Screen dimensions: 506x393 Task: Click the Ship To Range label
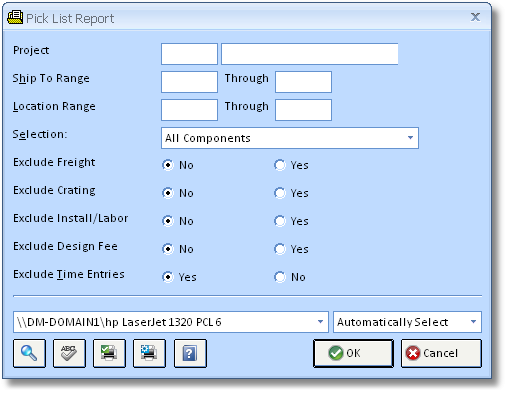tap(51, 78)
